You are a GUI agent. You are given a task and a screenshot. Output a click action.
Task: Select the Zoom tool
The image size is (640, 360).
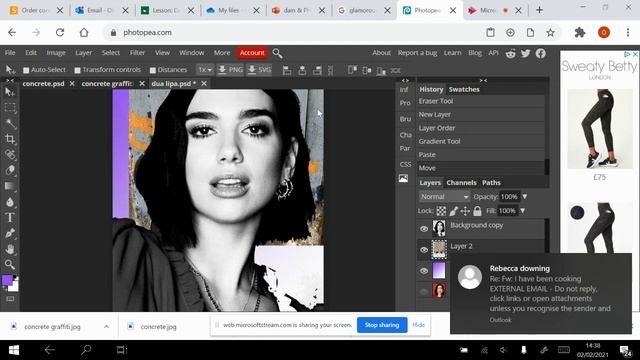[x=10, y=264]
